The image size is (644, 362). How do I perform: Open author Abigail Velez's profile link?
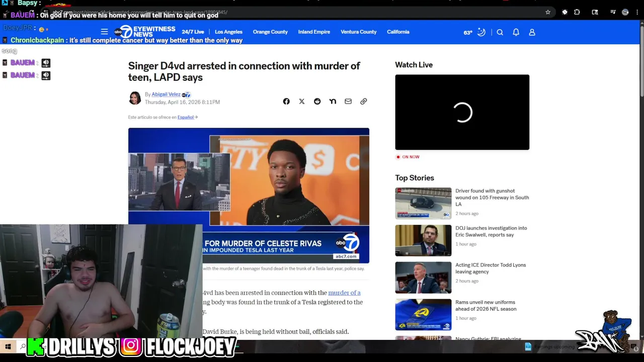pyautogui.click(x=166, y=95)
